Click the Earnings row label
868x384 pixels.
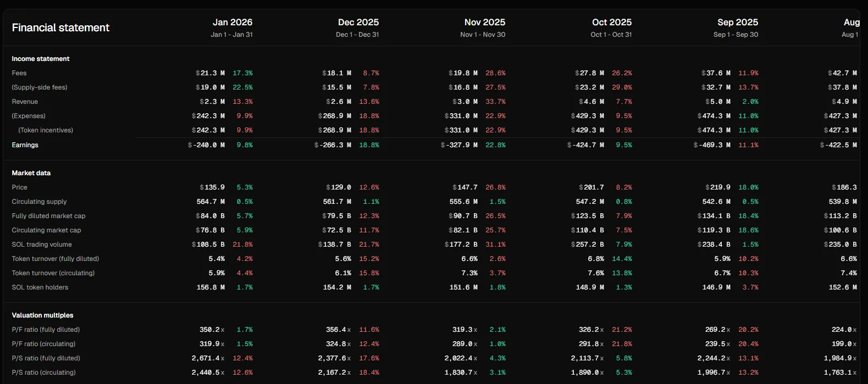tap(25, 145)
